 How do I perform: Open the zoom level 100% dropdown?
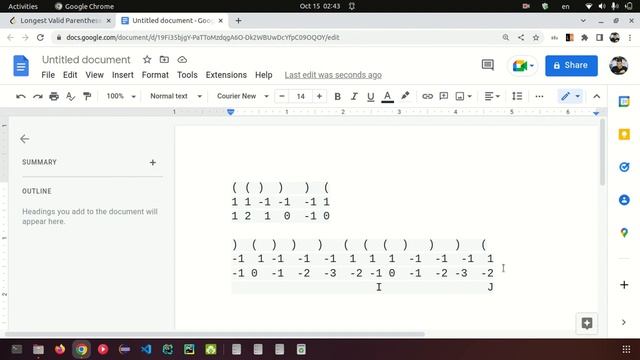pos(121,96)
